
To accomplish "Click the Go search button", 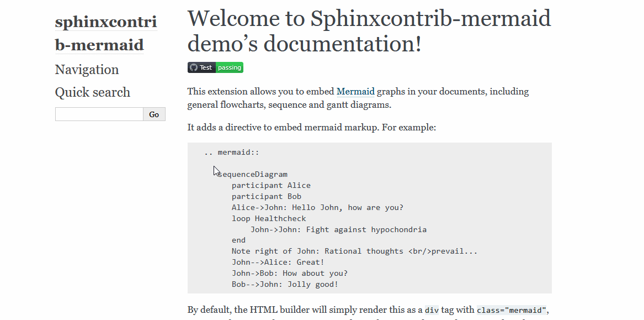I will point(154,114).
